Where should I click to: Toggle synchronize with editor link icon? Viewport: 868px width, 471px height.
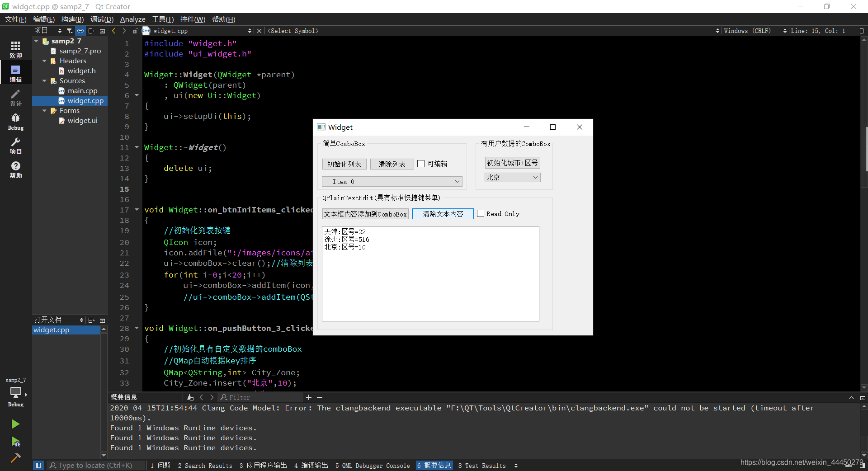coord(80,31)
